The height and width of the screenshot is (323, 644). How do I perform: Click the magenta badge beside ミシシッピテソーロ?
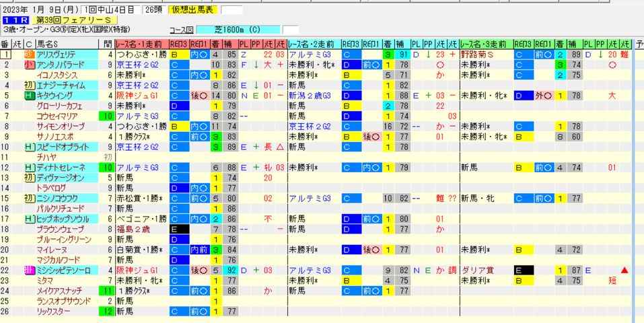(x=30, y=270)
